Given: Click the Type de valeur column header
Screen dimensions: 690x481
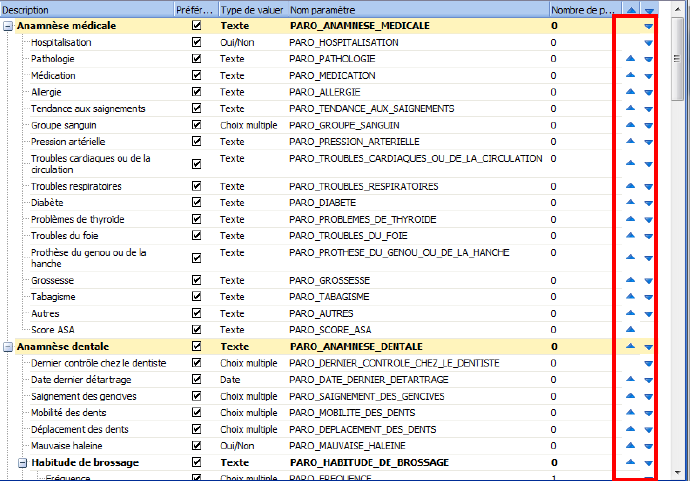Looking at the screenshot, I should click(250, 9).
